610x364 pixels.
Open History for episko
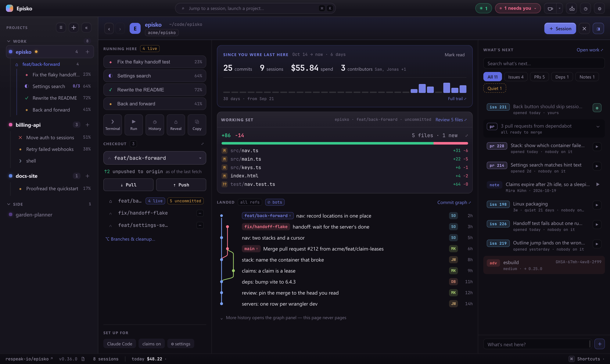(x=155, y=125)
